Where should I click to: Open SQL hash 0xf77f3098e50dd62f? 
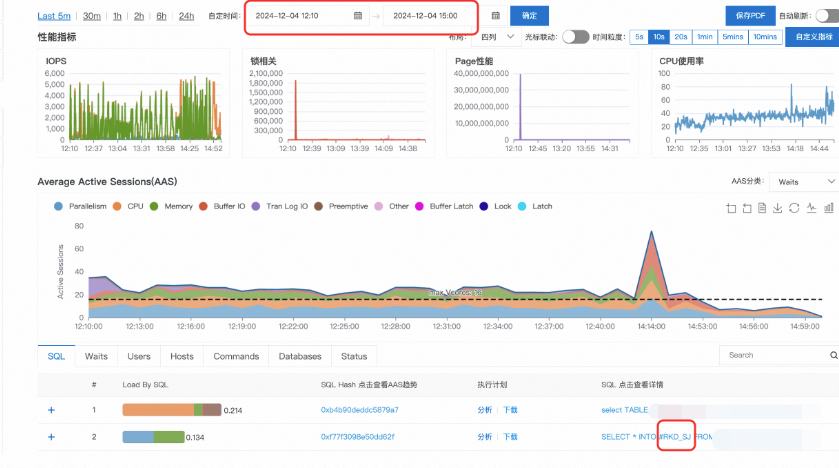[x=357, y=437]
